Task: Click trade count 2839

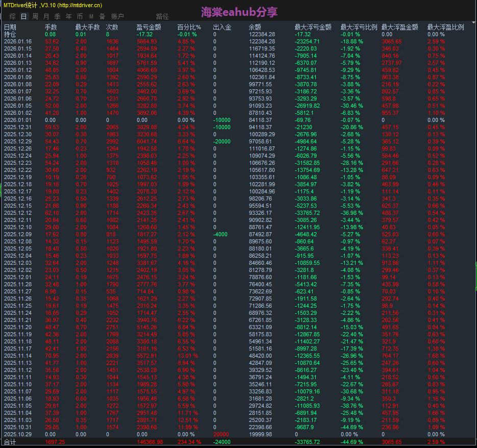Action: click(x=113, y=356)
